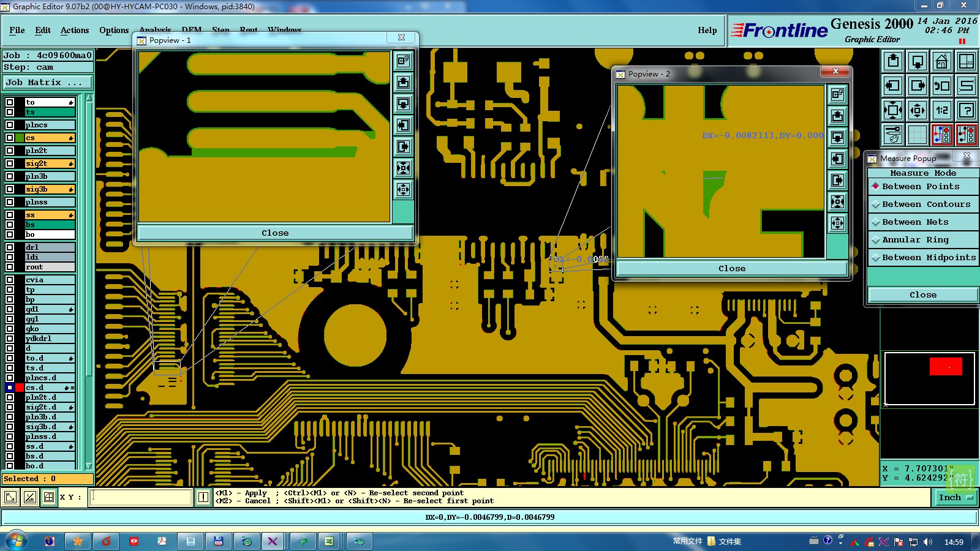The width and height of the screenshot is (980, 551).
Task: Click the Job Matrix button
Action: 47,83
